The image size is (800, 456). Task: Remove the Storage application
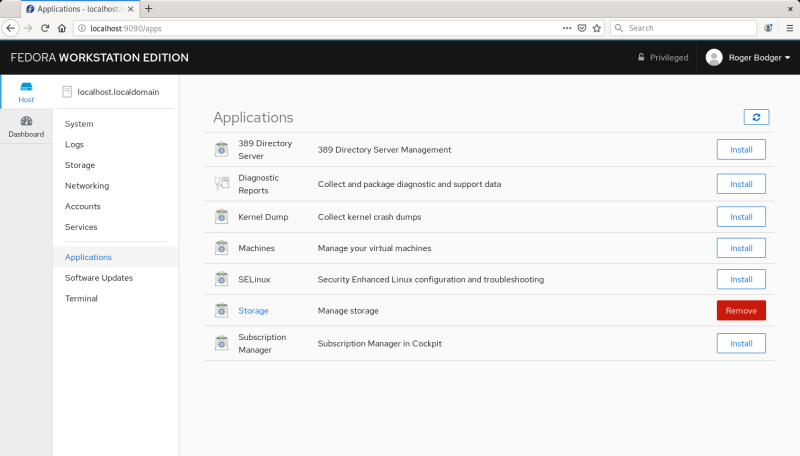pyautogui.click(x=741, y=310)
